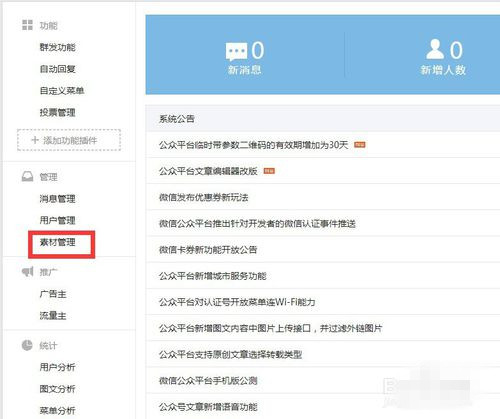Open announcement 公众平台支持原创文章选择转载类型
The image size is (500, 419).
(230, 354)
